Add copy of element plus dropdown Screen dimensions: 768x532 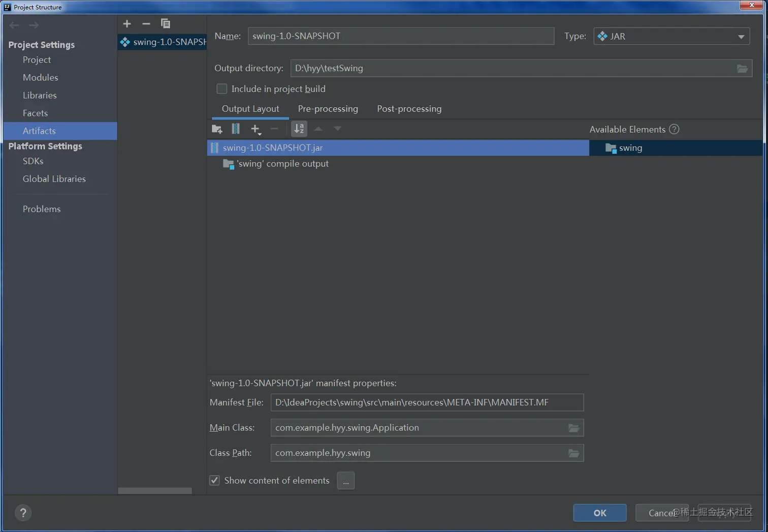(x=256, y=130)
